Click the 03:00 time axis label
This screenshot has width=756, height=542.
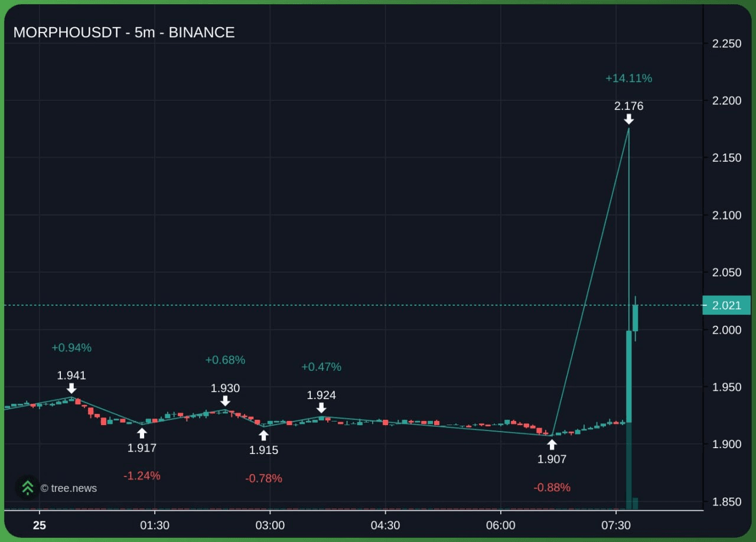coord(269,525)
